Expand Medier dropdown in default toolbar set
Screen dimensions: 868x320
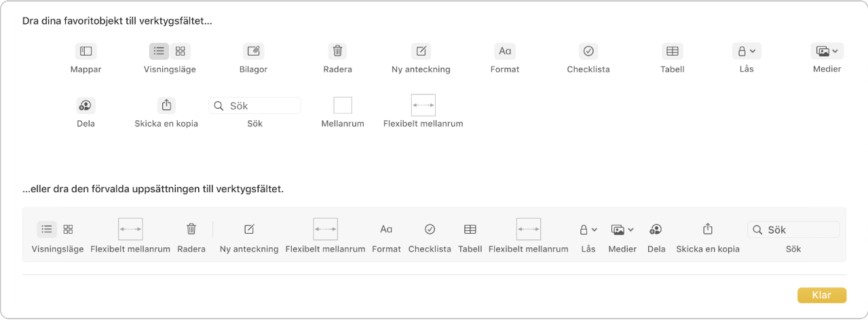coord(622,229)
